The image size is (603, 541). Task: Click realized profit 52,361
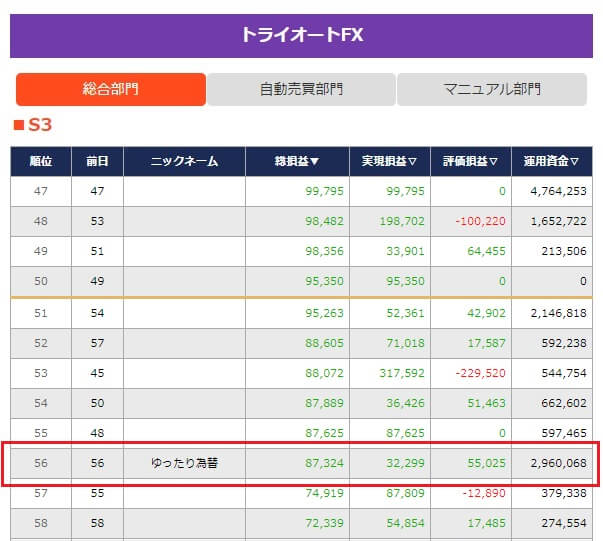tap(405, 313)
